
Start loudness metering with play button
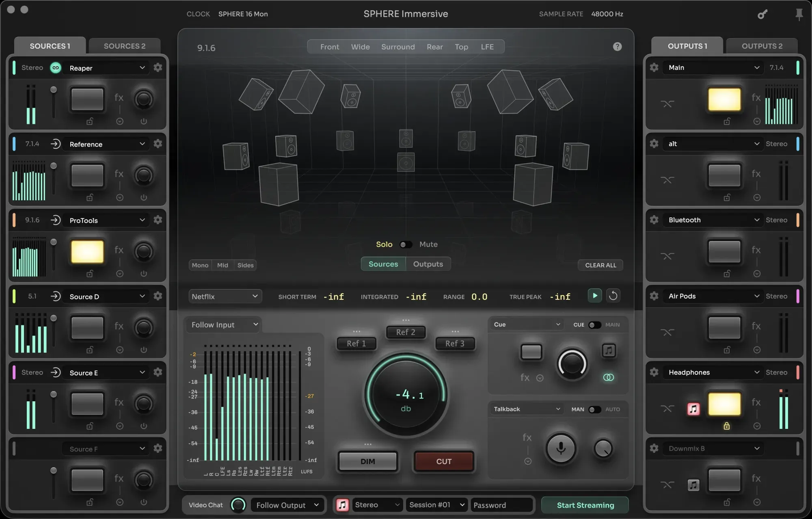[x=595, y=296]
